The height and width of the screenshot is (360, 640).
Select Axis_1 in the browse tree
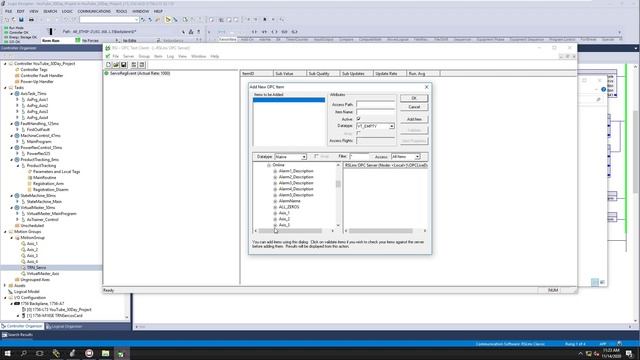tap(284, 213)
